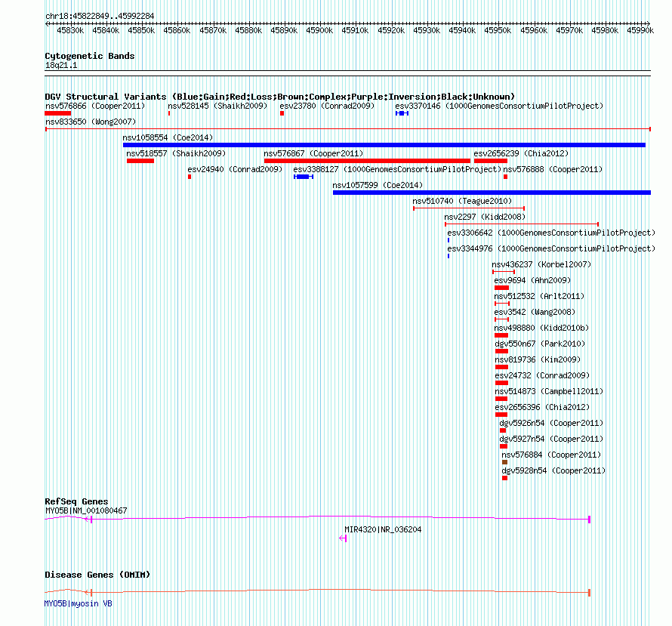672x626 pixels.
Task: Open MIR4320|NR_036204 gene label
Action: 383,529
